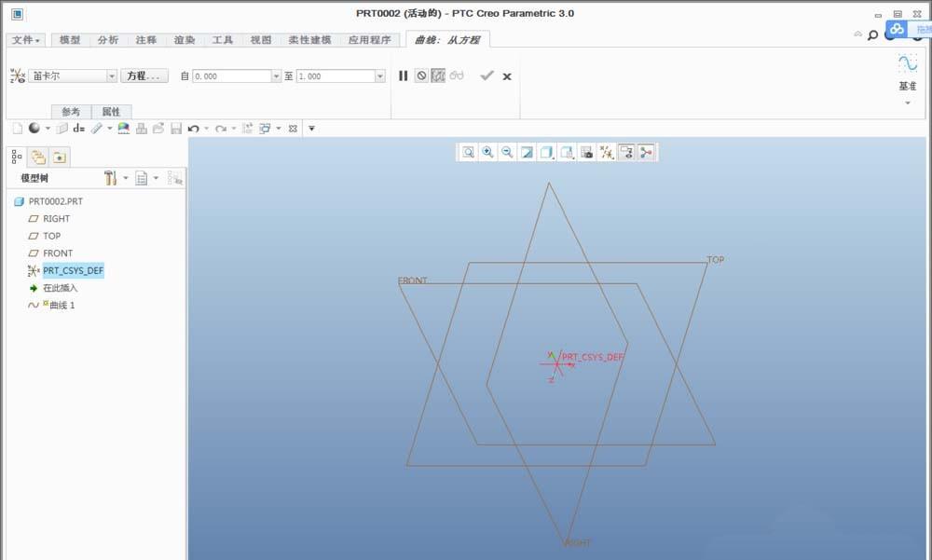932x560 pixels.
Task: Open the 笛卡尔 coordinate type dropdown
Action: tap(112, 75)
